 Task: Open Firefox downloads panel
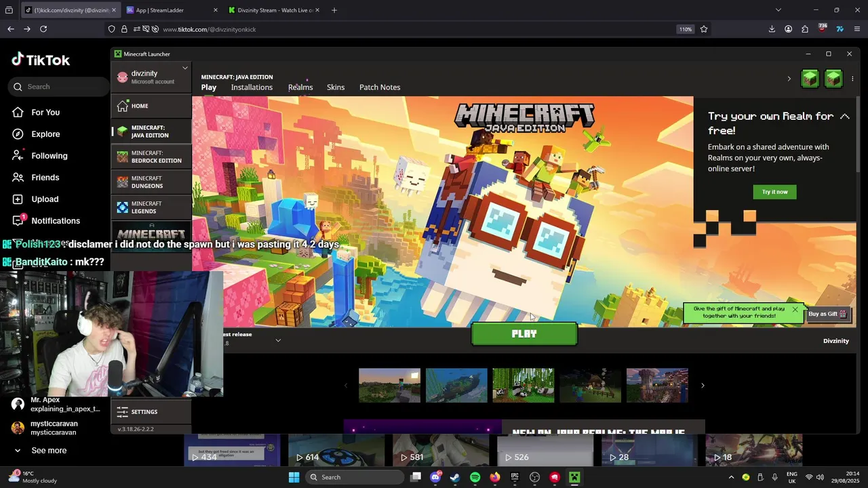(x=772, y=29)
